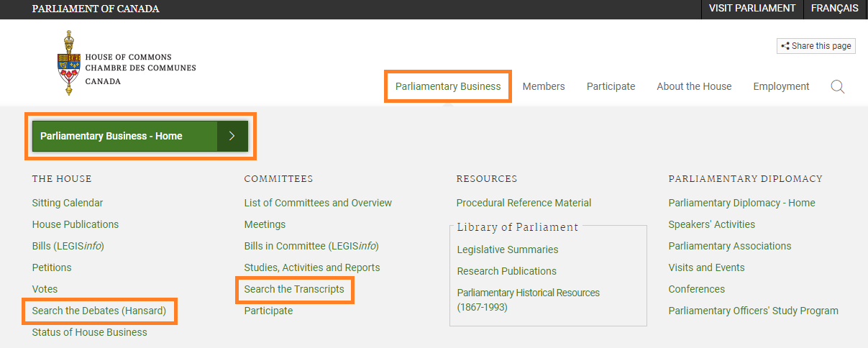Screen dimensions: 868x348
Task: Open committee Meetings link
Action: point(265,224)
